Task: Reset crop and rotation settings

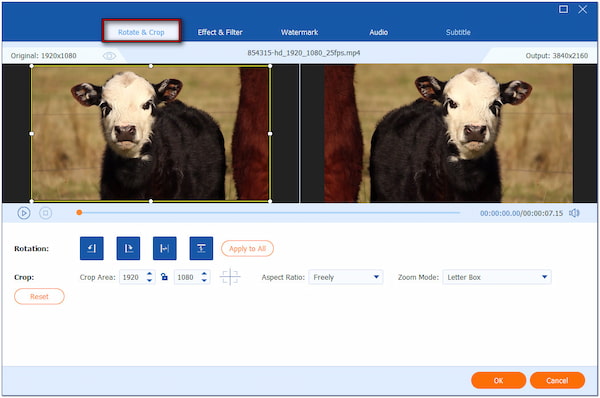Action: click(x=39, y=297)
